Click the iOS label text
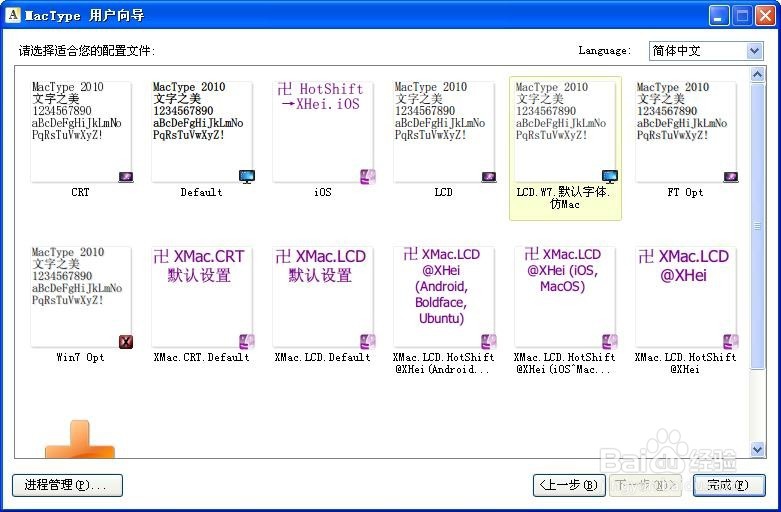781x512 pixels. click(x=323, y=192)
